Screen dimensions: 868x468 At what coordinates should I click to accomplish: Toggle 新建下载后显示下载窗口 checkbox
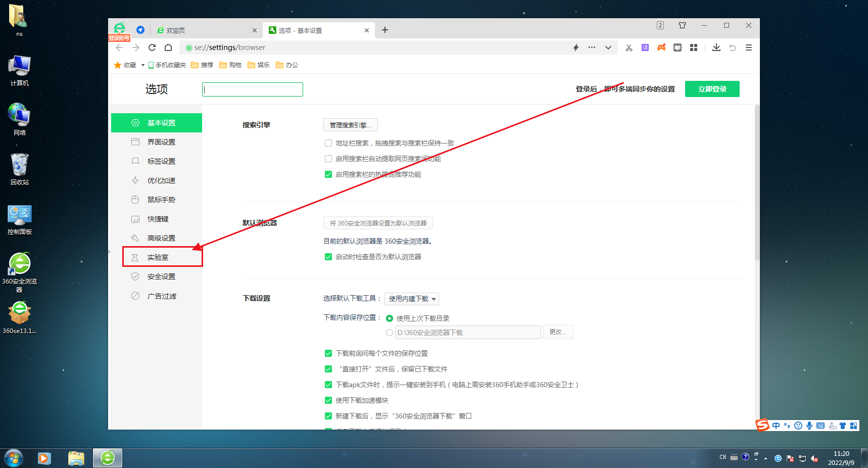point(328,416)
